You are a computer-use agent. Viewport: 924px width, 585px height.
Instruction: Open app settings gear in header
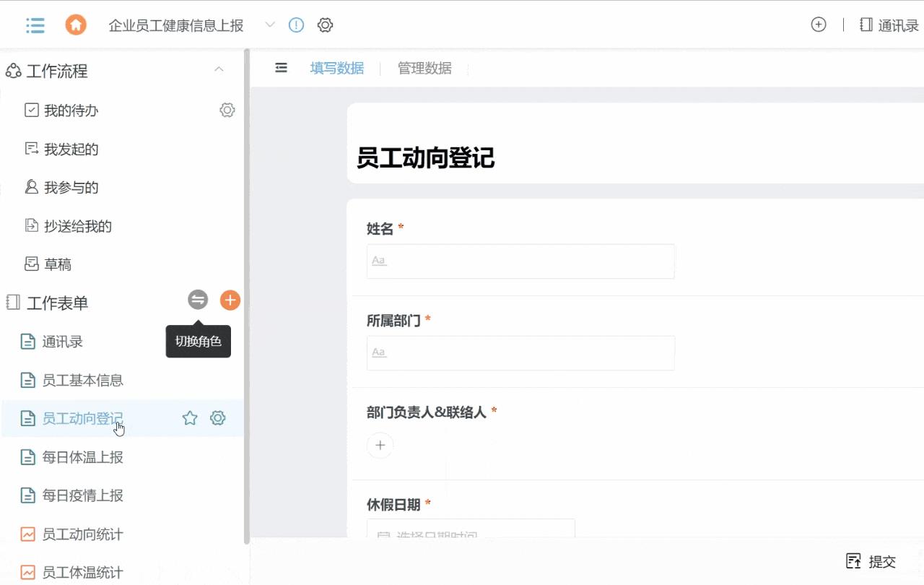coord(325,25)
